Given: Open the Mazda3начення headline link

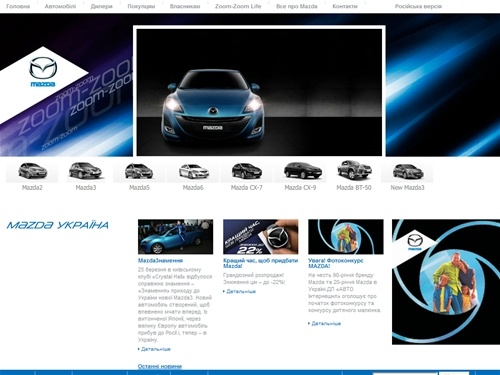Looking at the screenshot, I should pos(160,260).
